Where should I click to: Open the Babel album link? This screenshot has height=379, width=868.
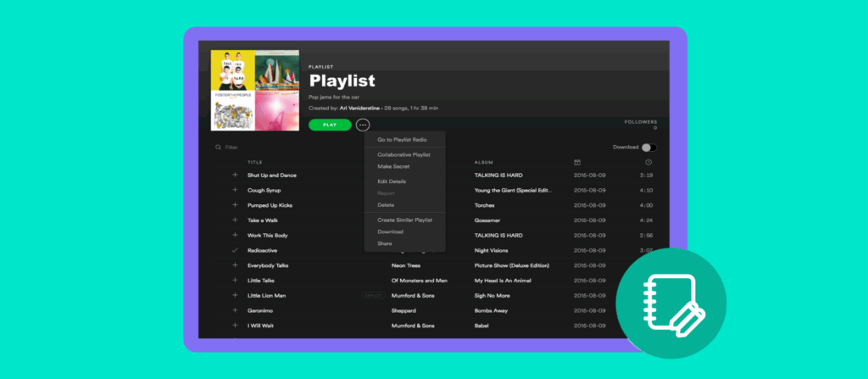pyautogui.click(x=481, y=326)
